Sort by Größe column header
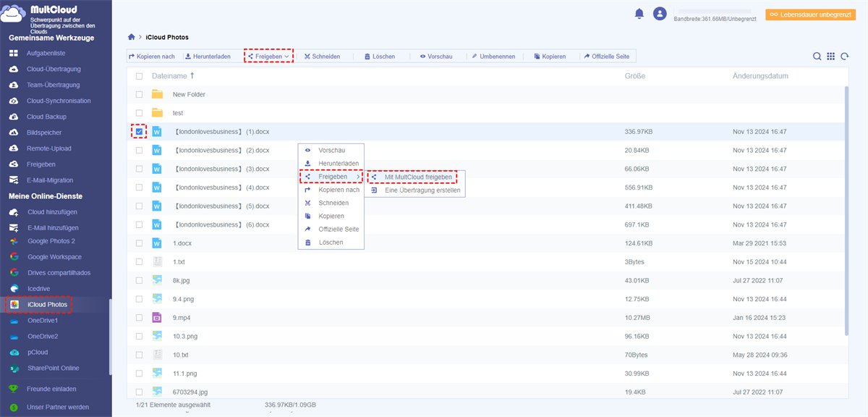 tap(635, 76)
